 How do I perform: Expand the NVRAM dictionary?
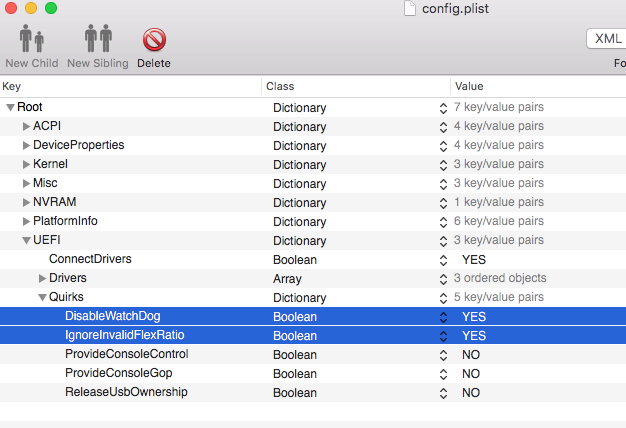coord(26,202)
